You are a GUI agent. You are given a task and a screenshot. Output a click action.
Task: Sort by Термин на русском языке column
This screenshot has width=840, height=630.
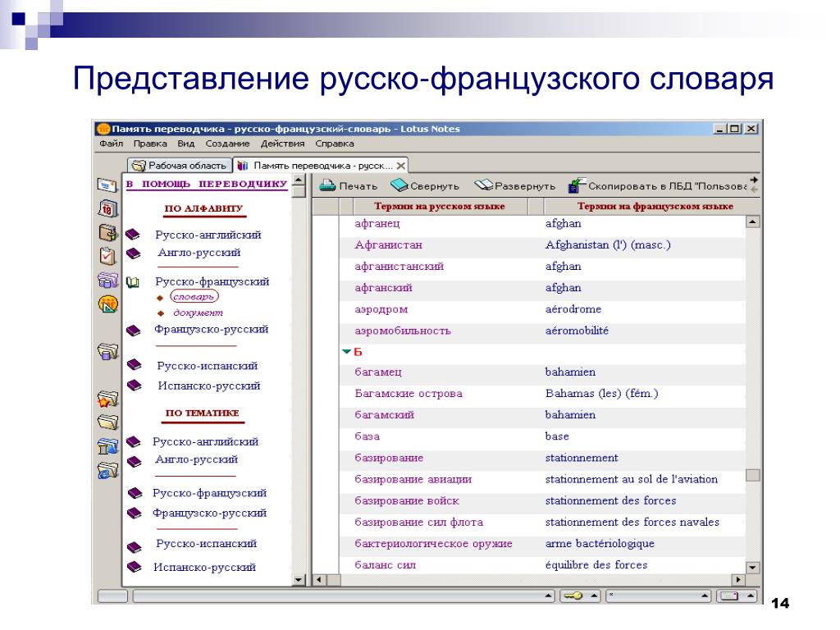(x=440, y=206)
